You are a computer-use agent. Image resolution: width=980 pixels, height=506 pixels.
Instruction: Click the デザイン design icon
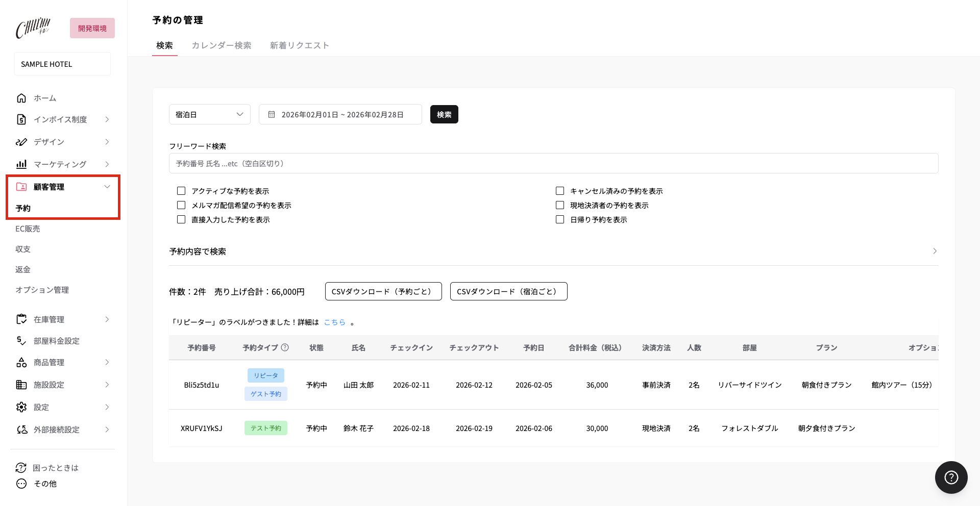coord(21,142)
